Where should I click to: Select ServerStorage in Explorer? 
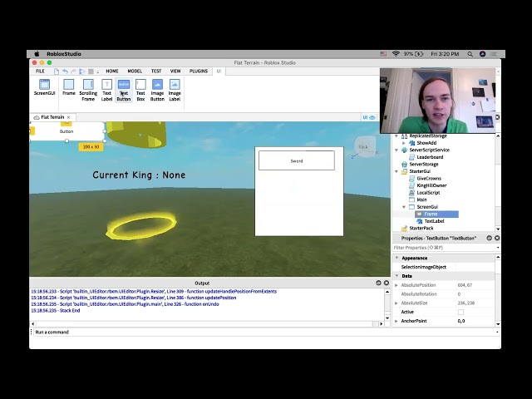[x=424, y=165]
